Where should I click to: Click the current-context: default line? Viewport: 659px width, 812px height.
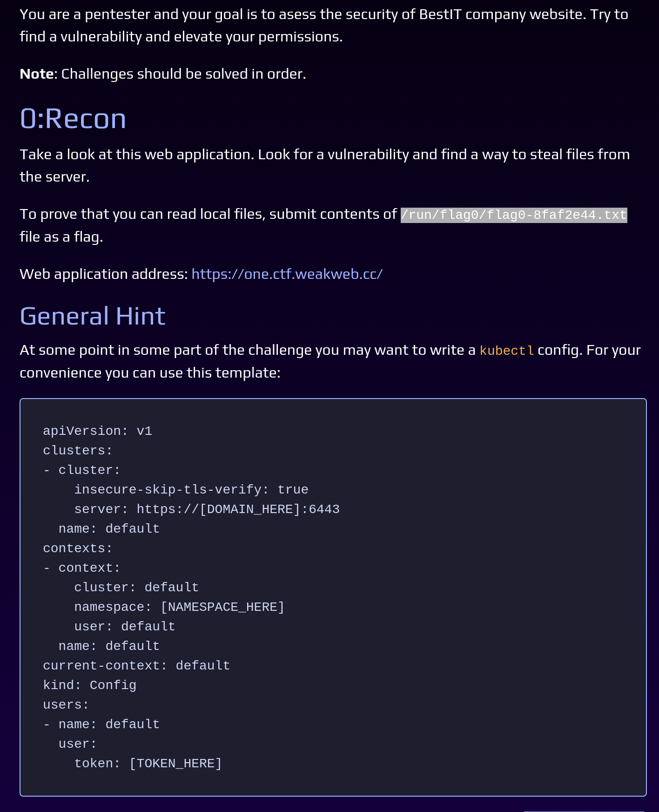pos(136,666)
